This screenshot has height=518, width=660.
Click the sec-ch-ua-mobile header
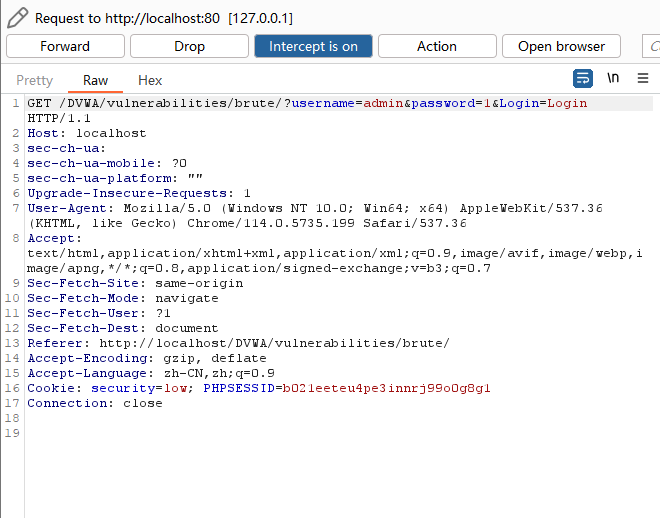pyautogui.click(x=107, y=163)
